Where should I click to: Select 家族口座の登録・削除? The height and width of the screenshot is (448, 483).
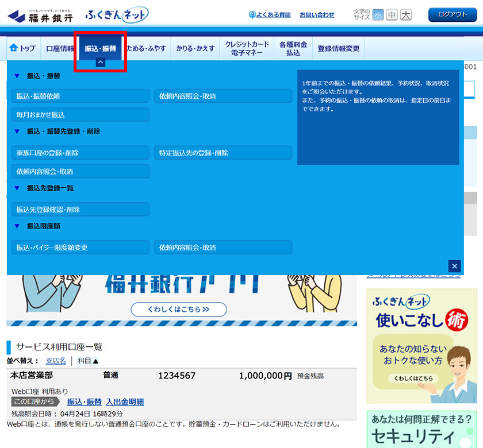[80, 153]
